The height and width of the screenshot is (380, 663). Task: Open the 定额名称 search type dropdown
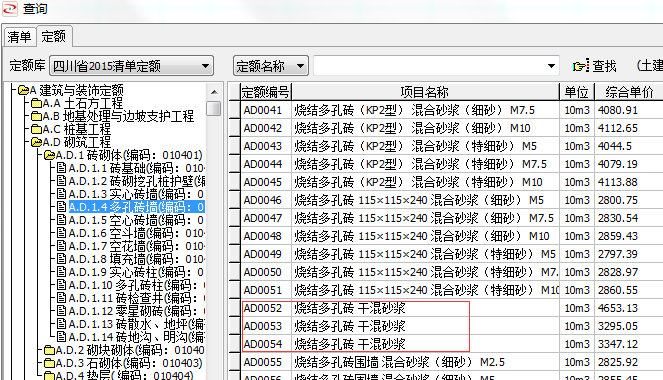click(271, 66)
